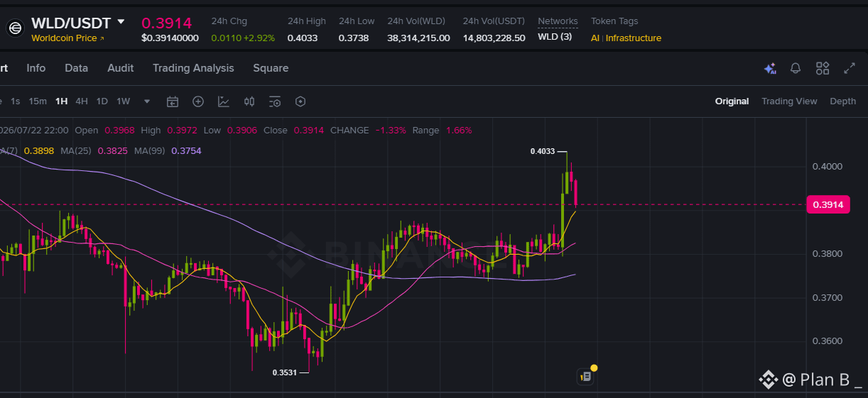Screen dimensions: 868x398
Task: Click the 0.3531 low price marker
Action: click(x=285, y=372)
